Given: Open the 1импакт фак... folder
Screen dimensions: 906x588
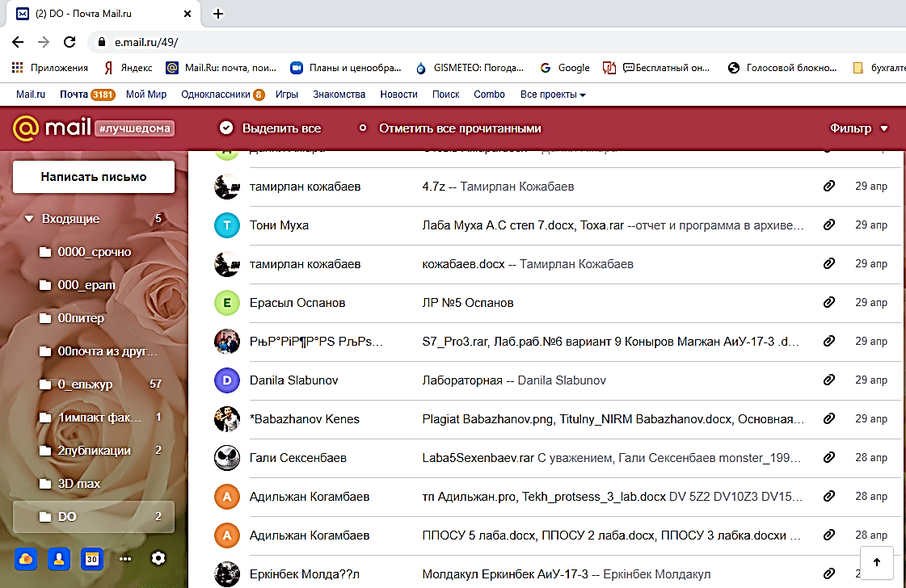Looking at the screenshot, I should coord(94,417).
